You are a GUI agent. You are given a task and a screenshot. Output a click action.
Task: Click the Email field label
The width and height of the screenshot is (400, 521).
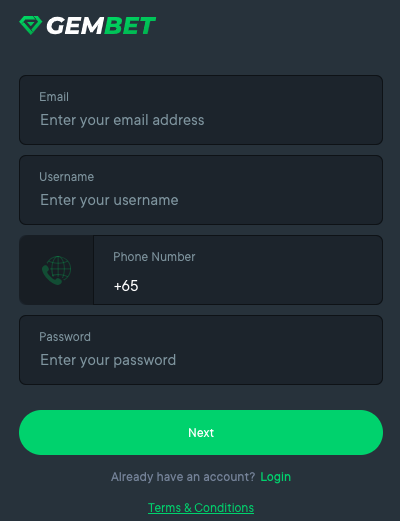pyautogui.click(x=54, y=97)
